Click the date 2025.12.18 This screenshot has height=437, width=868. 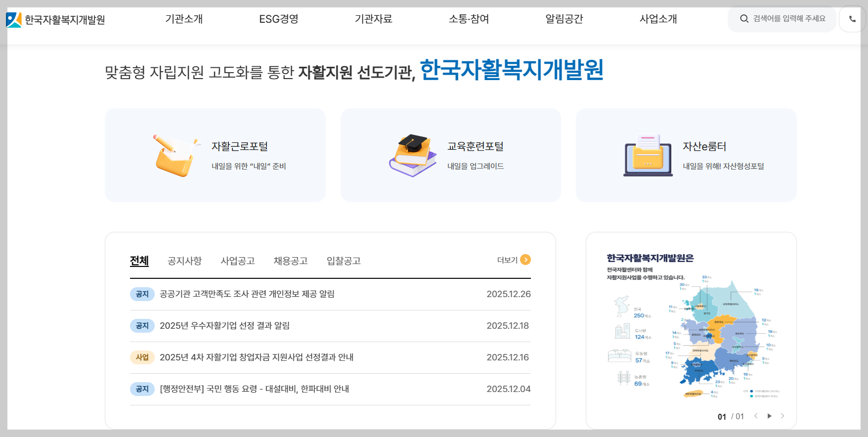[508, 326]
